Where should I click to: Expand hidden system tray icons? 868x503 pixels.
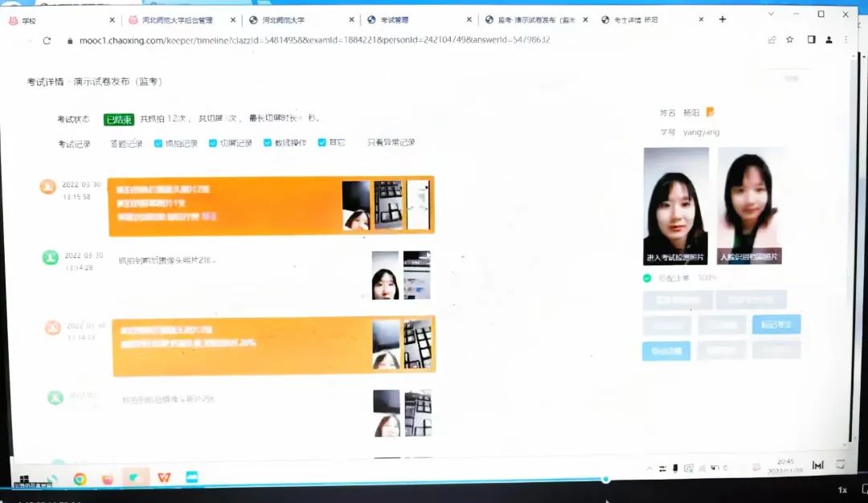click(x=649, y=468)
